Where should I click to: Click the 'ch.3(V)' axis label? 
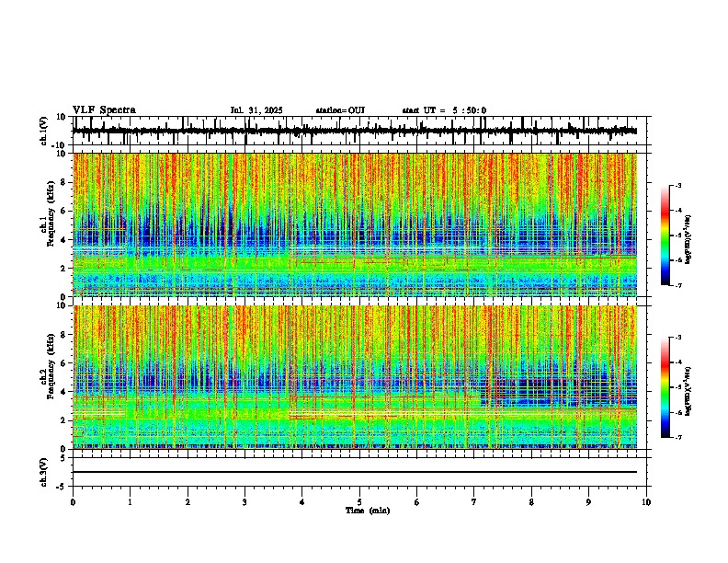pos(44,472)
